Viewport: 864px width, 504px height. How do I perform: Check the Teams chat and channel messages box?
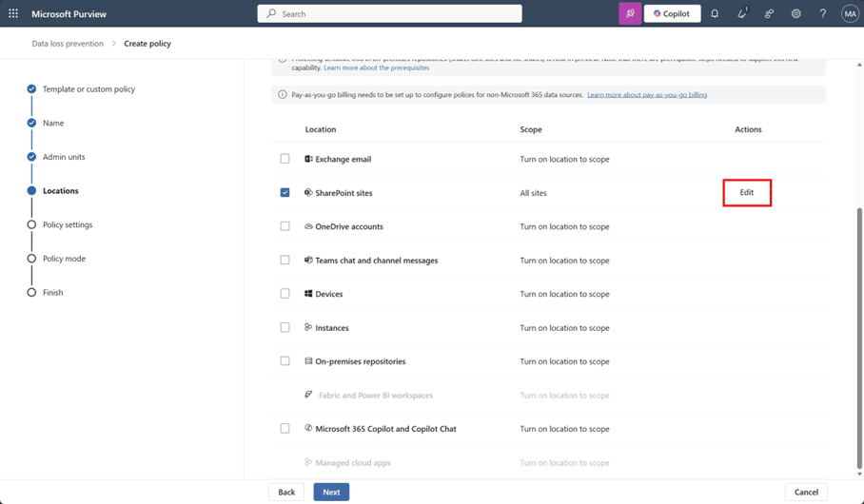285,261
